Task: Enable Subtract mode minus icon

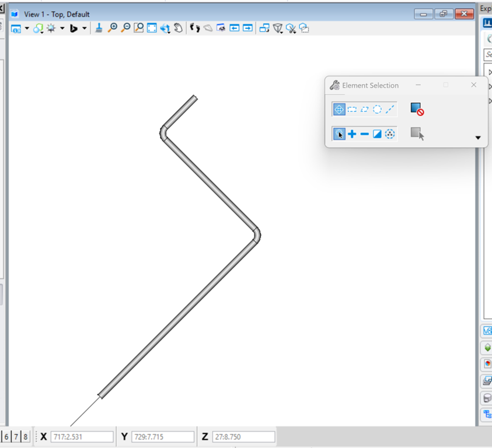Action: click(x=365, y=134)
